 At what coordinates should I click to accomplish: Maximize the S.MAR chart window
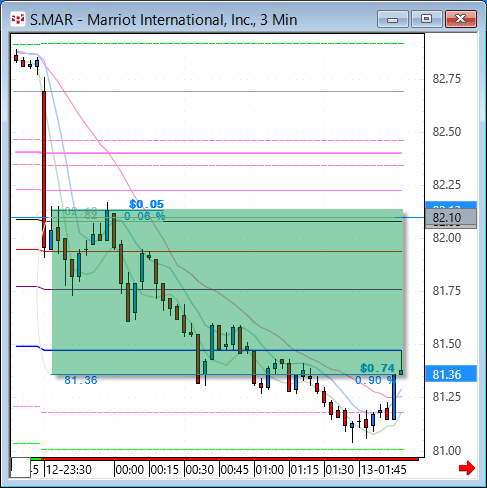coord(427,19)
